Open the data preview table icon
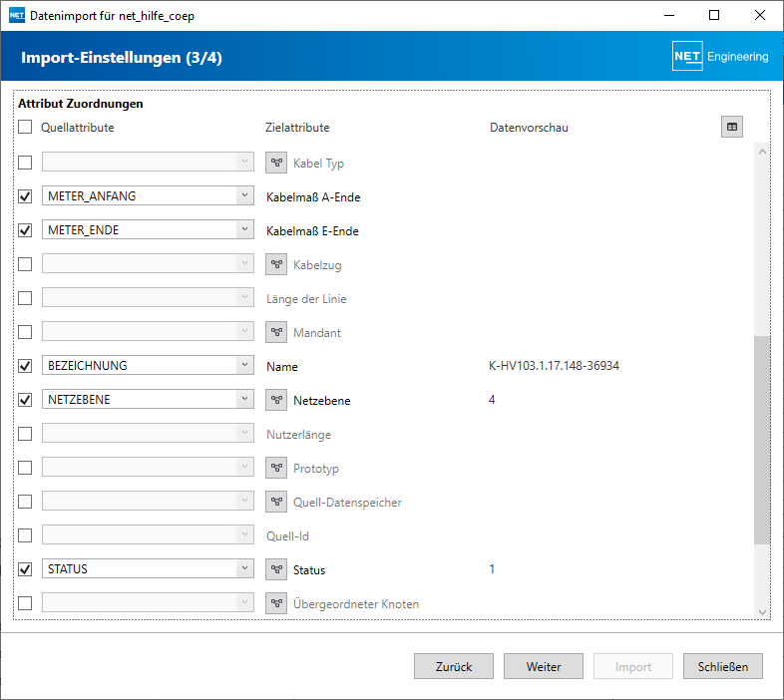784x700 pixels. tap(731, 127)
